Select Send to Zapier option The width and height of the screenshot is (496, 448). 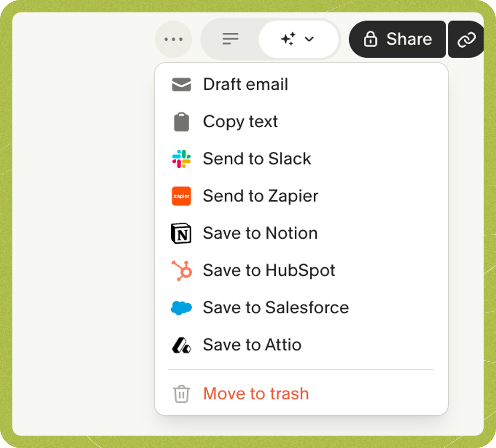coord(301,196)
